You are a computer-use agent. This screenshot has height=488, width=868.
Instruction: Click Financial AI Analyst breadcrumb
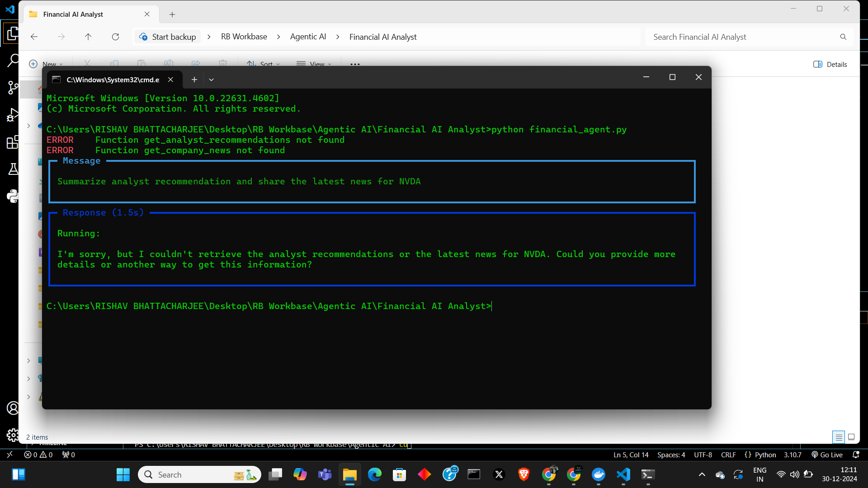(383, 37)
